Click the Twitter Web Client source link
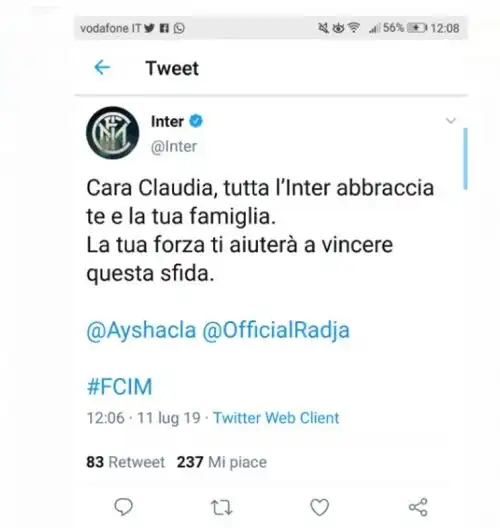 pyautogui.click(x=276, y=418)
